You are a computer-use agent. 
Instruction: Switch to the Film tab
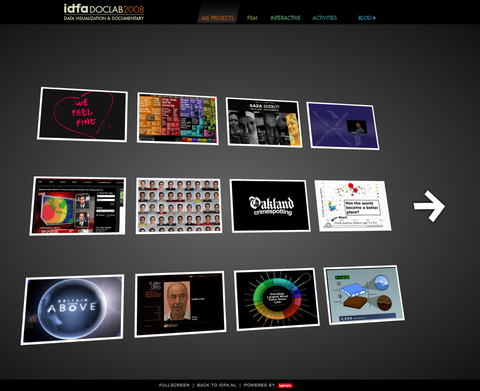coord(252,18)
